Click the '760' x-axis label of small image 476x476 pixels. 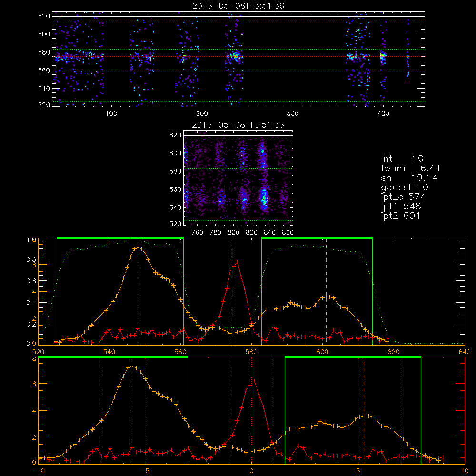198,232
